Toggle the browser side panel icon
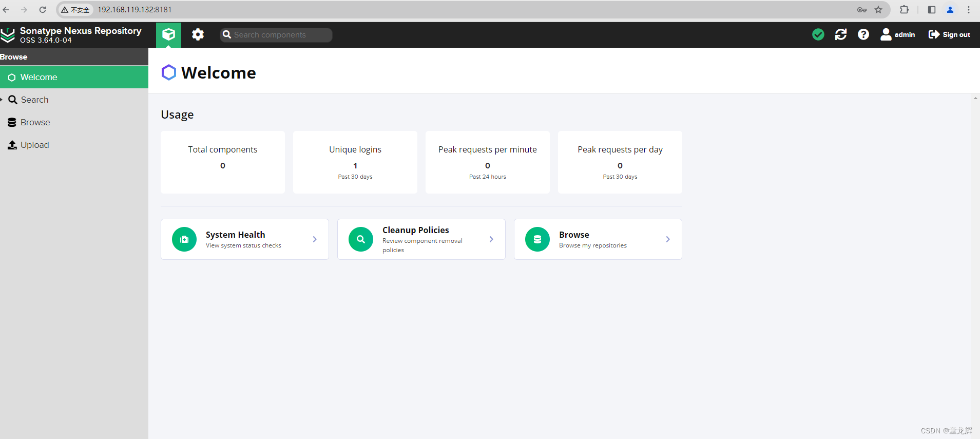The width and height of the screenshot is (980, 439). pyautogui.click(x=932, y=10)
